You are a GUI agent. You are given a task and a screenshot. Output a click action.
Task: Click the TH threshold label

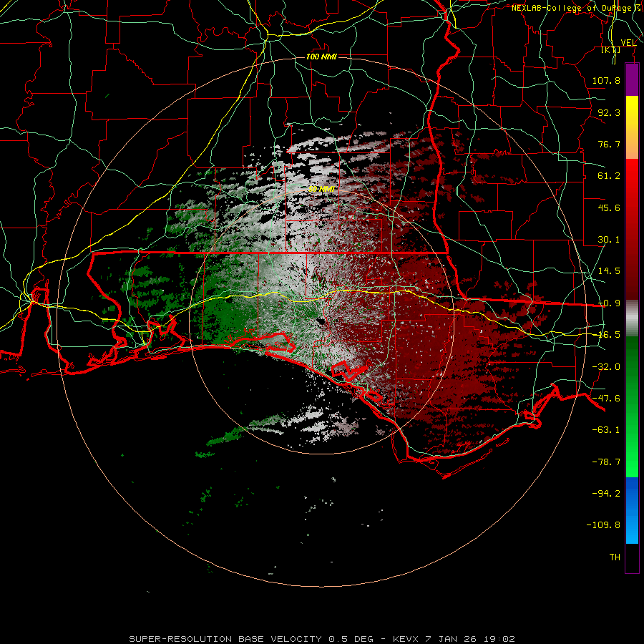coord(615,557)
